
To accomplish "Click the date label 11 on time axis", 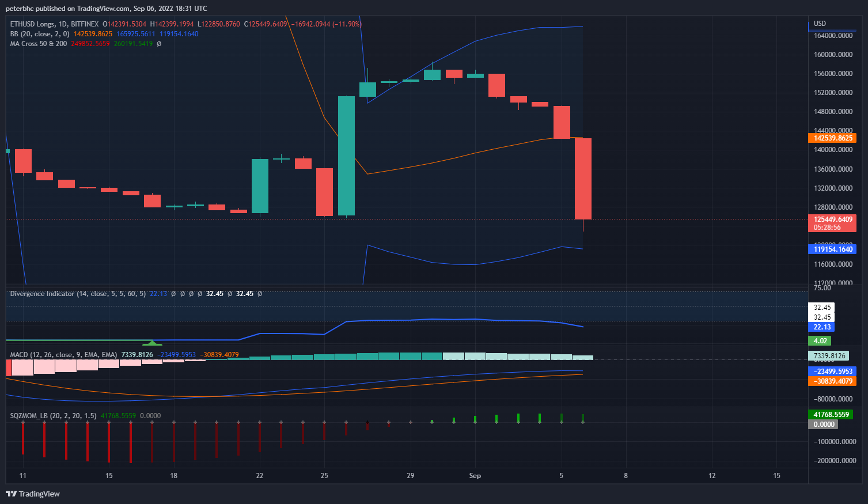I will (22, 476).
